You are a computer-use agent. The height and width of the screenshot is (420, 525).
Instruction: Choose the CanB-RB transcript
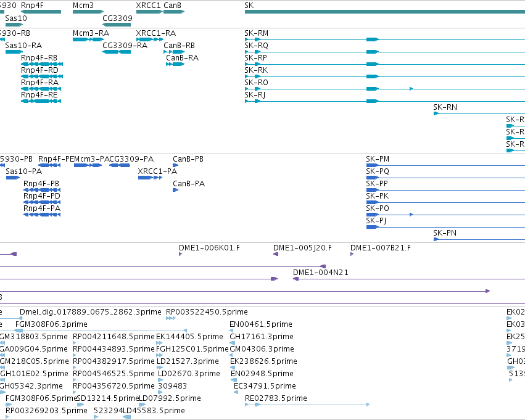point(174,52)
